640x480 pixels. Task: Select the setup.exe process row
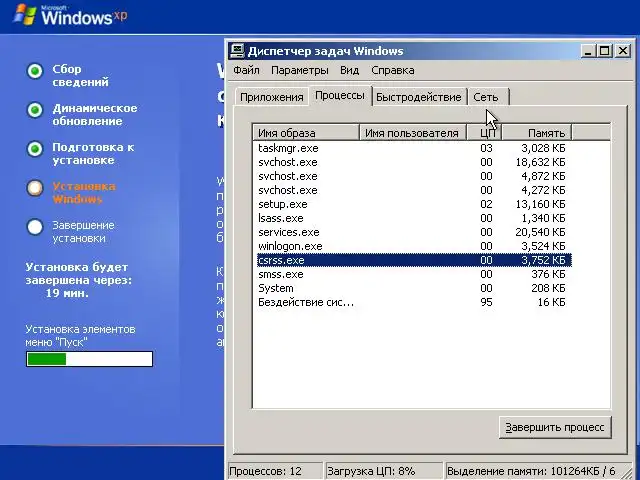[414, 204]
